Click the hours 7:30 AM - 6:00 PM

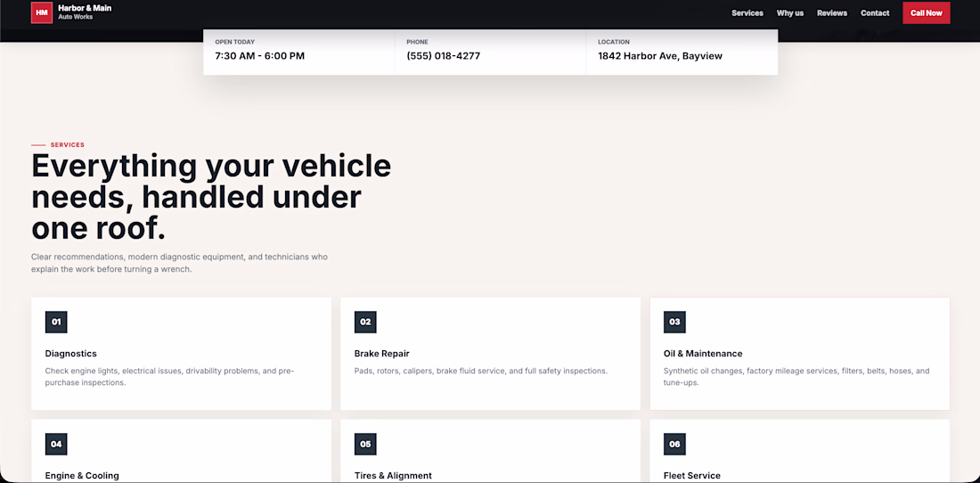click(x=260, y=56)
